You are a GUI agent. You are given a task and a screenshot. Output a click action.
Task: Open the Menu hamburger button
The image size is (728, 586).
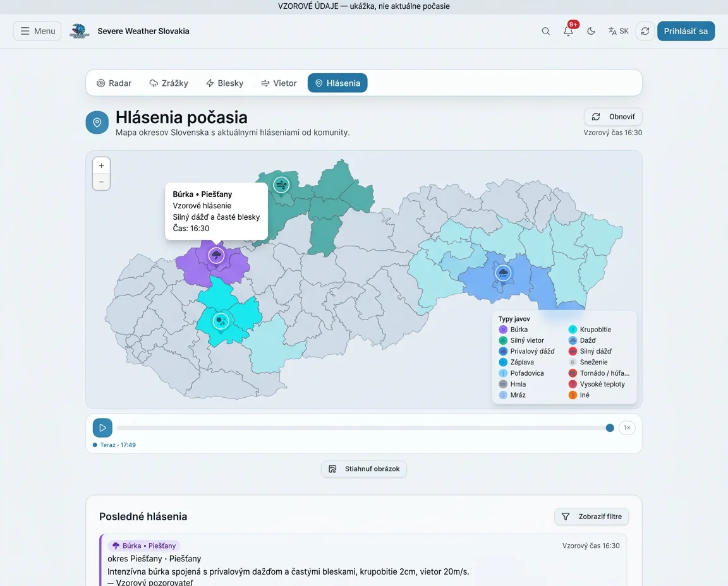37,31
